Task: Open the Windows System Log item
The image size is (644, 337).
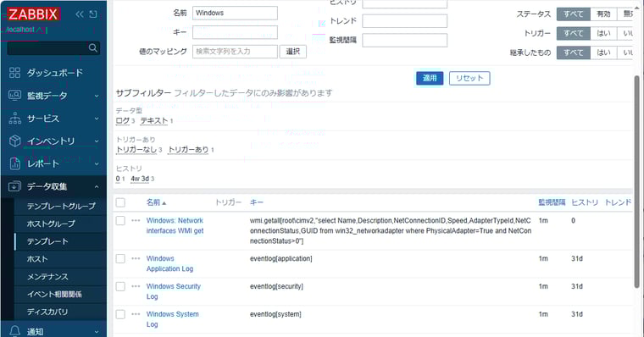Action: pos(173,319)
